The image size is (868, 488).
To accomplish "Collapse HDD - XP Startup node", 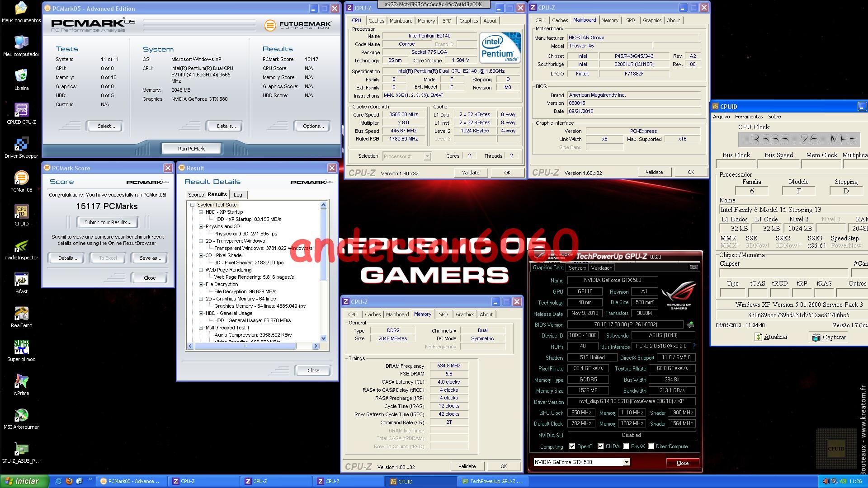I will pyautogui.click(x=201, y=212).
